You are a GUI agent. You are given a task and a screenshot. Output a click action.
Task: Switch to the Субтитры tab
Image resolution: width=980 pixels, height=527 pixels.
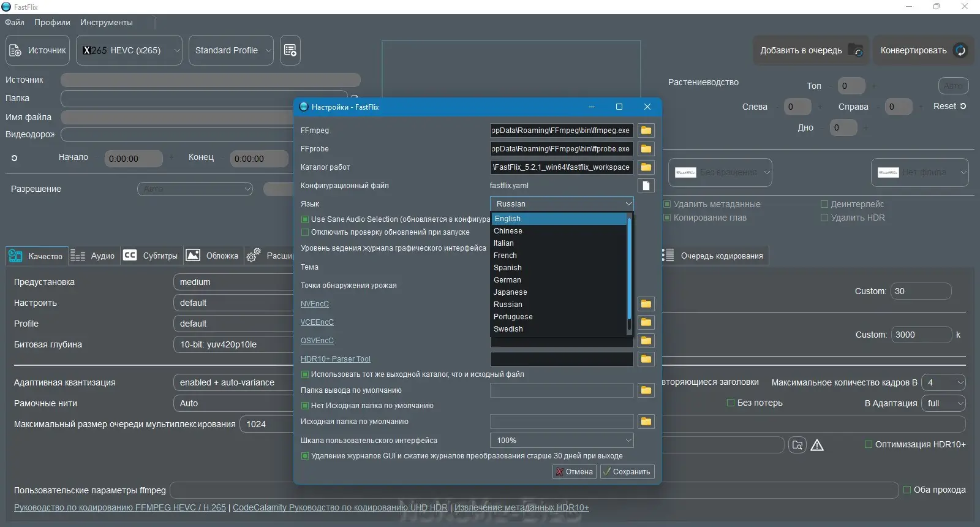coord(151,256)
